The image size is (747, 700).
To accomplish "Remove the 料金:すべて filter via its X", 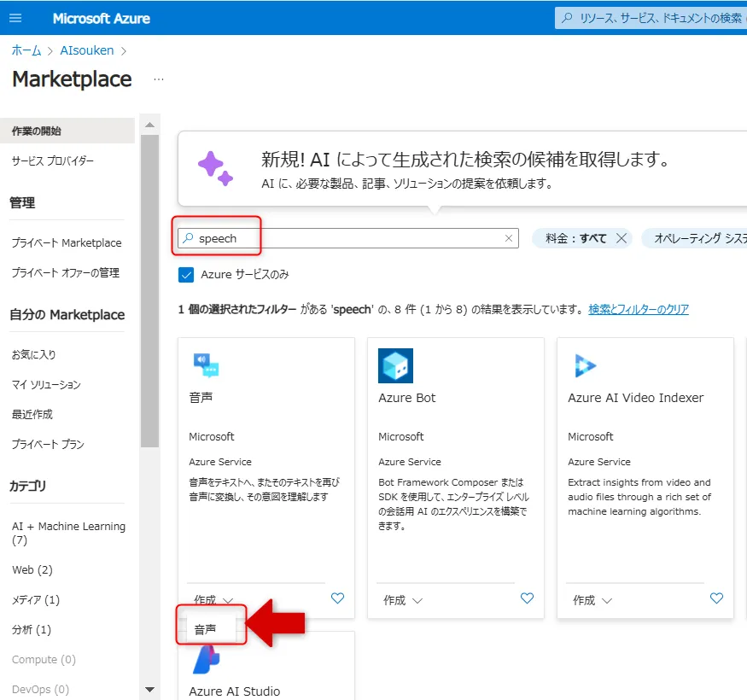I will pos(622,237).
